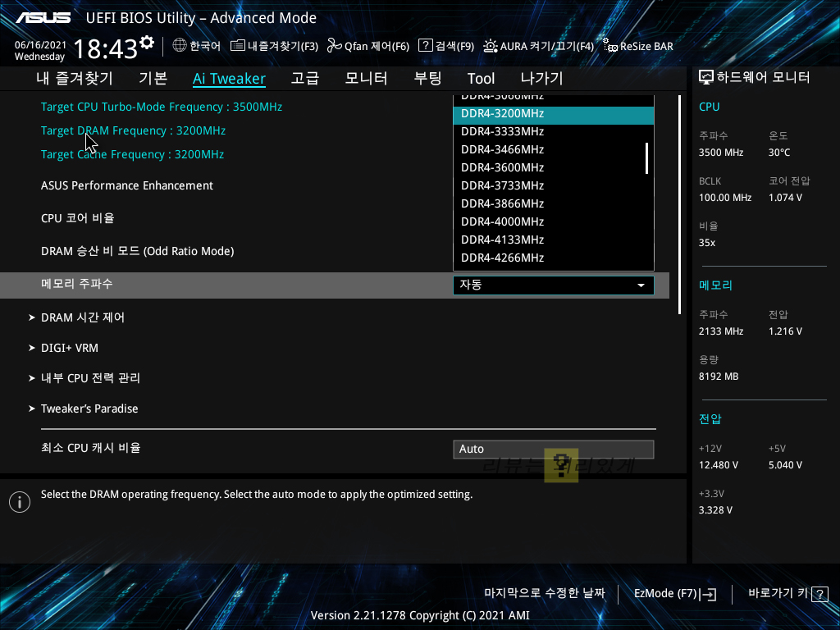Open the 나가기 tab
This screenshot has width=840, height=630.
[541, 78]
